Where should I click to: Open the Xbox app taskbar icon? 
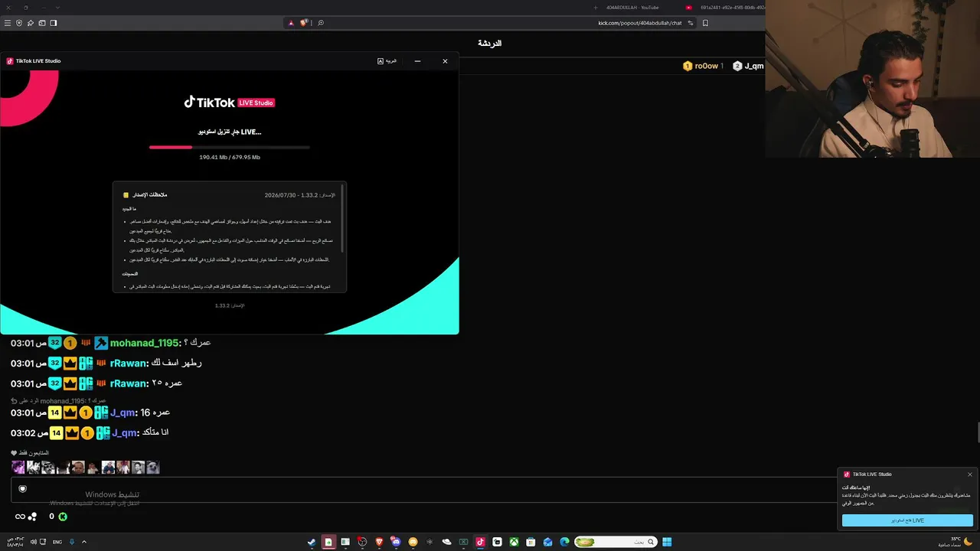514,542
